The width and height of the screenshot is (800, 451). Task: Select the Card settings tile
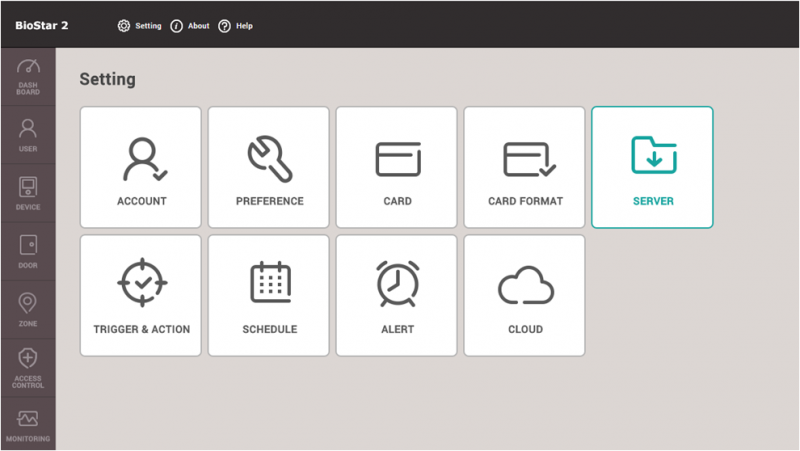pos(397,168)
